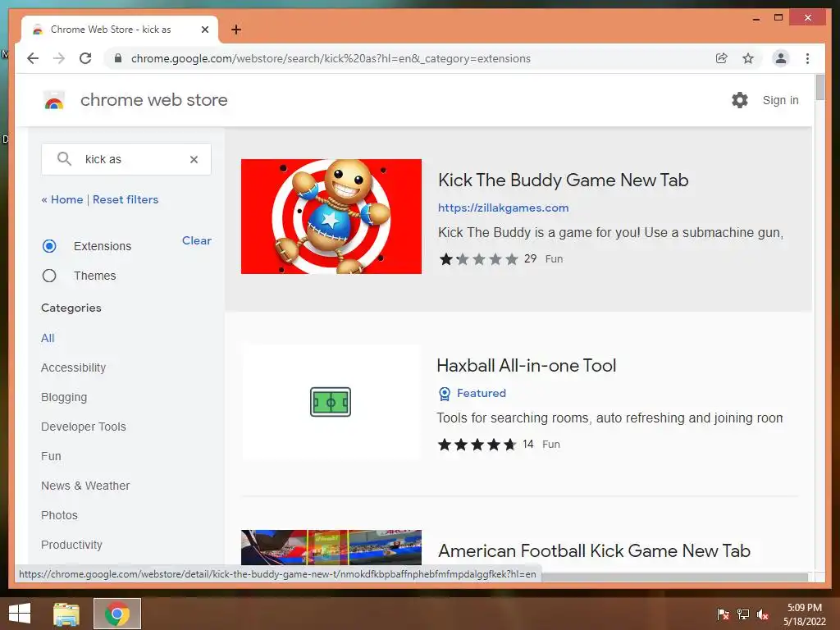
Task: Click the Featured badge on Haxball
Action: (x=472, y=393)
